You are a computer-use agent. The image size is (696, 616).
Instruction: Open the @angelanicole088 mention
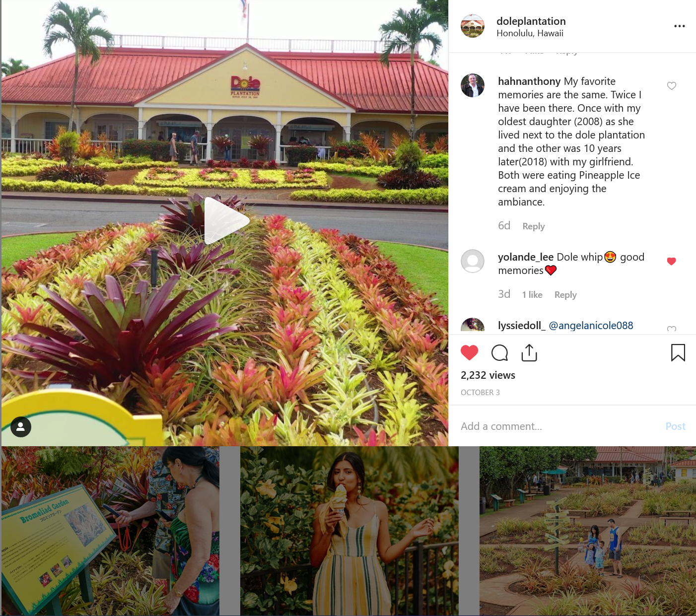click(x=591, y=326)
